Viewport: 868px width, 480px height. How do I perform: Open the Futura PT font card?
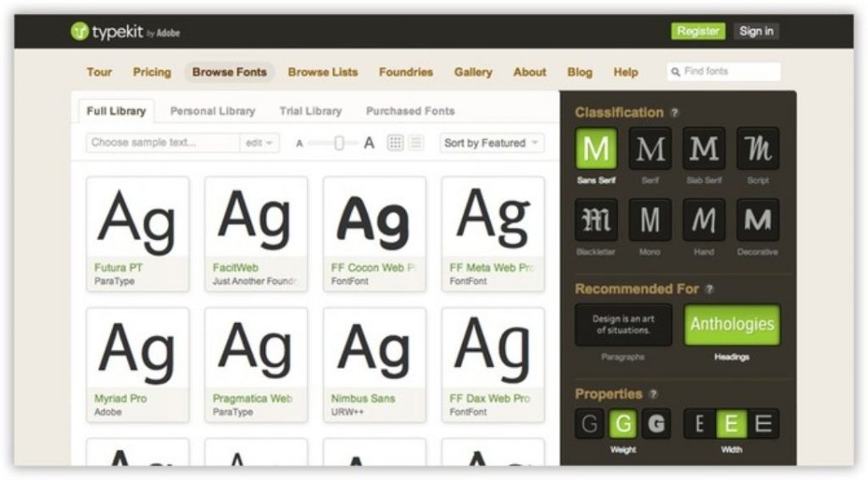coord(138,234)
